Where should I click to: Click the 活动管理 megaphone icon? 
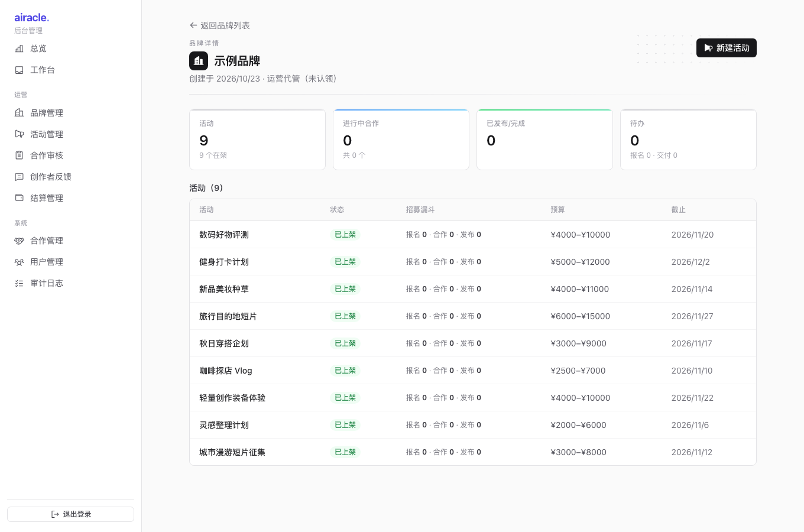(x=19, y=134)
